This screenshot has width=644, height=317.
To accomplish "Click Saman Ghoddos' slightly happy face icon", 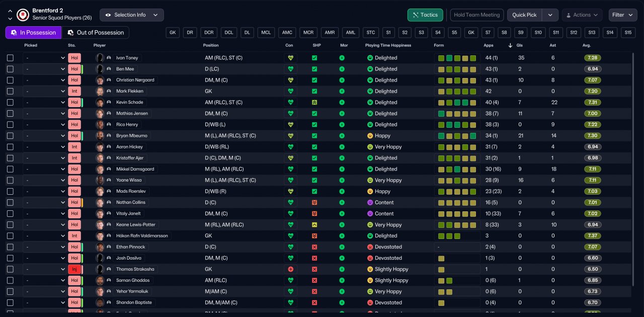I will tap(370, 280).
